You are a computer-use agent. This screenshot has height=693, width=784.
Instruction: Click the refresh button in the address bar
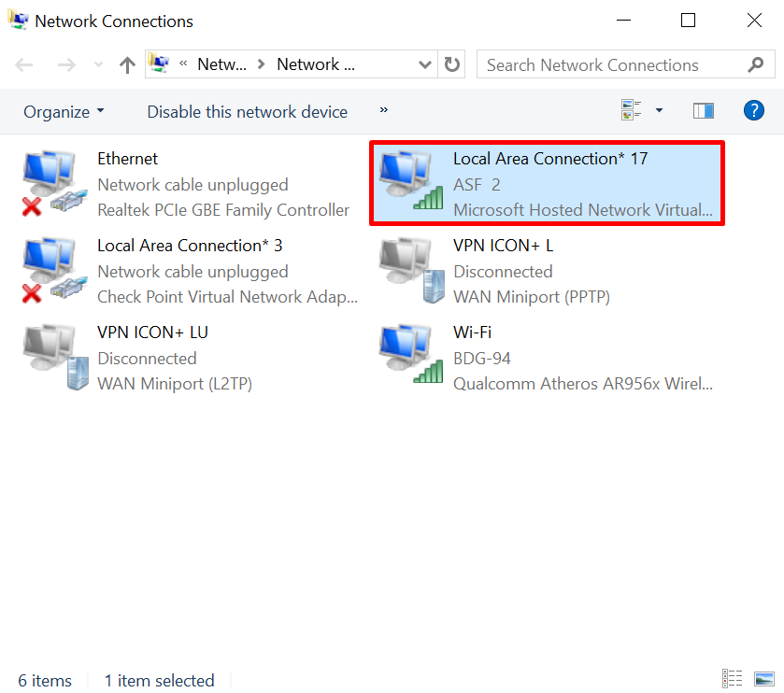(451, 64)
